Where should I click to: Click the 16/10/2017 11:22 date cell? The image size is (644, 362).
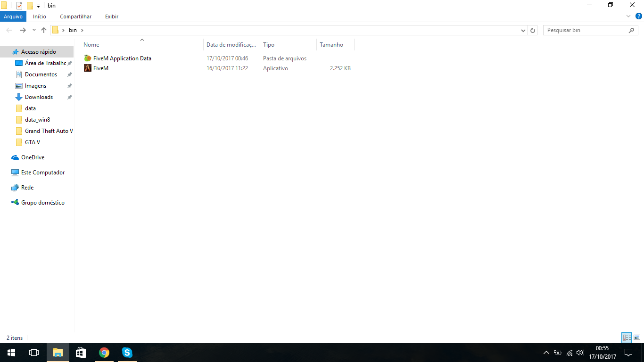tap(227, 68)
